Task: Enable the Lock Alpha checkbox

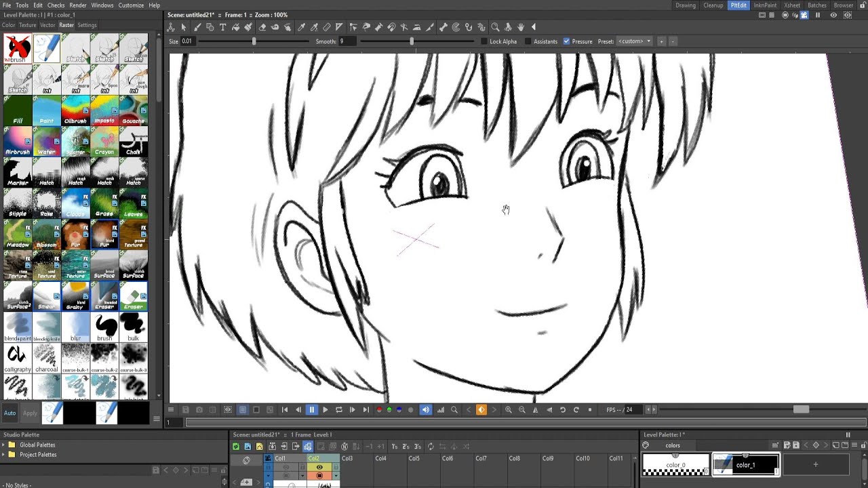Action: click(x=484, y=41)
